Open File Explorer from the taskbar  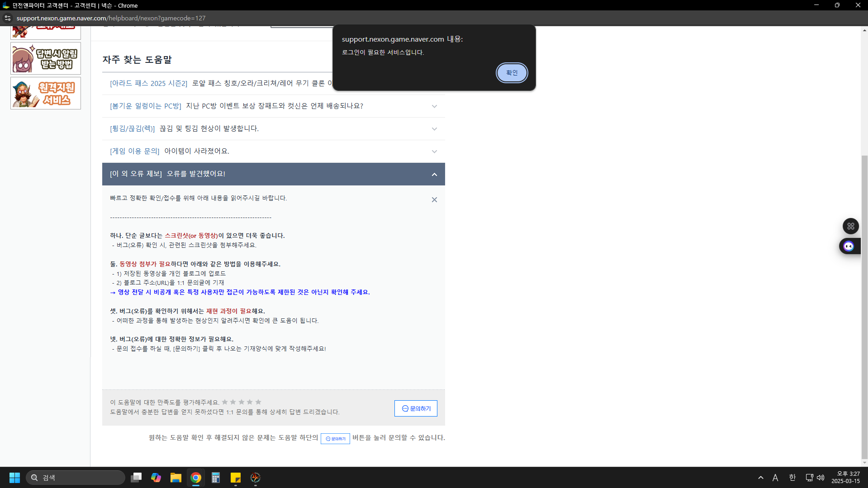pos(175,478)
